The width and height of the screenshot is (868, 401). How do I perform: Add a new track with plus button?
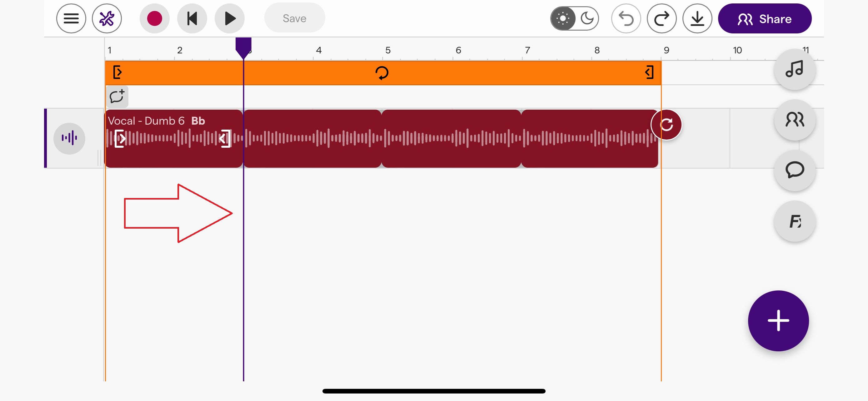coord(778,321)
